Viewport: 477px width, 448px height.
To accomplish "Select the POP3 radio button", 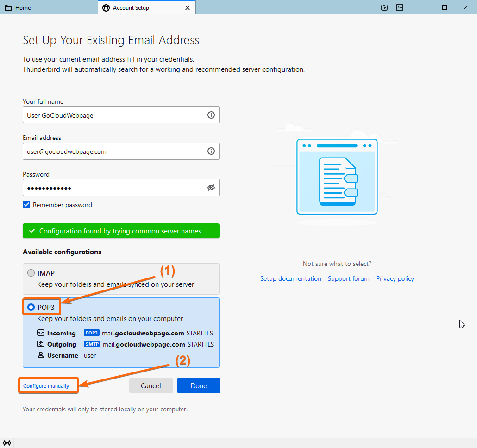I will [31, 307].
